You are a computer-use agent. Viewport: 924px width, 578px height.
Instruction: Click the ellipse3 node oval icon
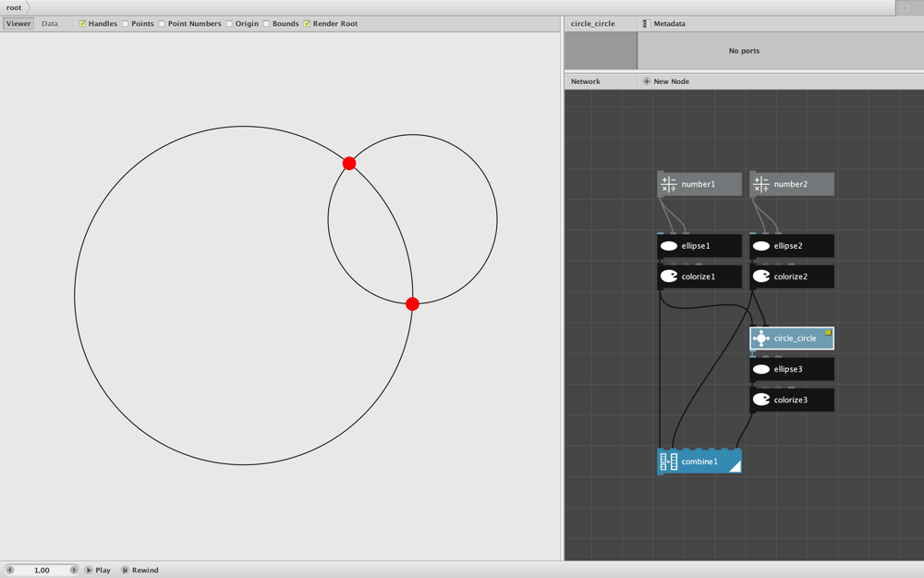tap(761, 369)
